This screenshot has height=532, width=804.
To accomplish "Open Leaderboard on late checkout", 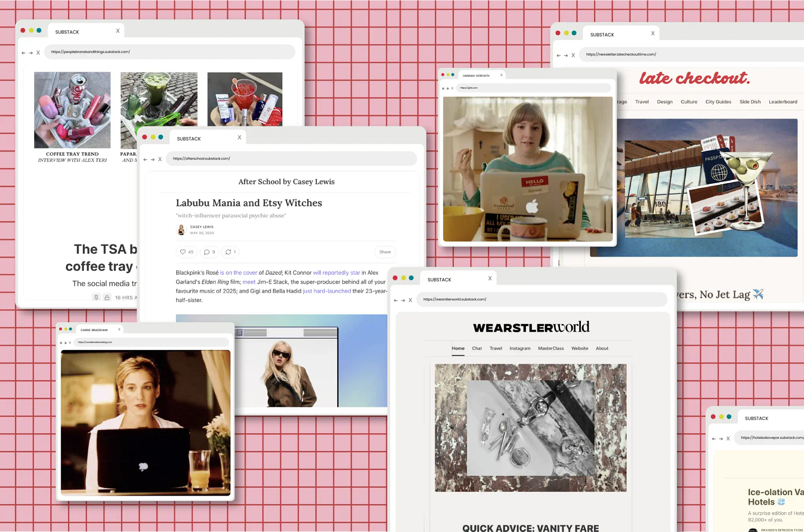I will pos(782,102).
